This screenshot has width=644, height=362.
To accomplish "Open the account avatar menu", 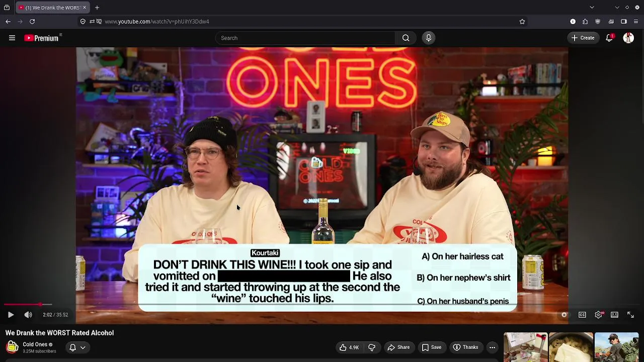I will point(628,38).
